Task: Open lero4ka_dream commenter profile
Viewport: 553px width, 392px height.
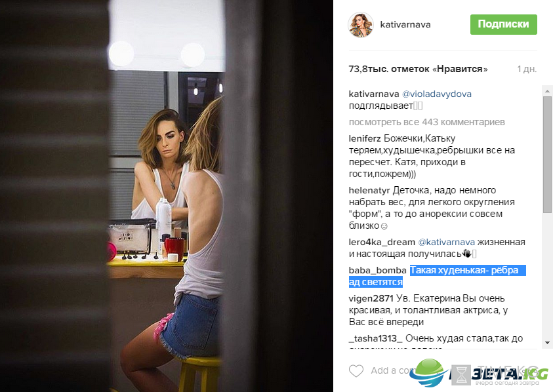Action: pos(382,242)
